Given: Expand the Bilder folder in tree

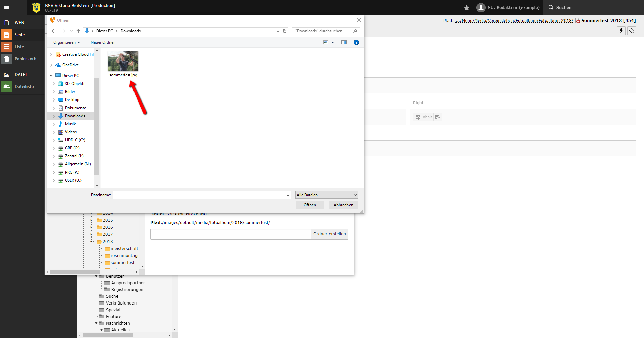Looking at the screenshot, I should 54,92.
